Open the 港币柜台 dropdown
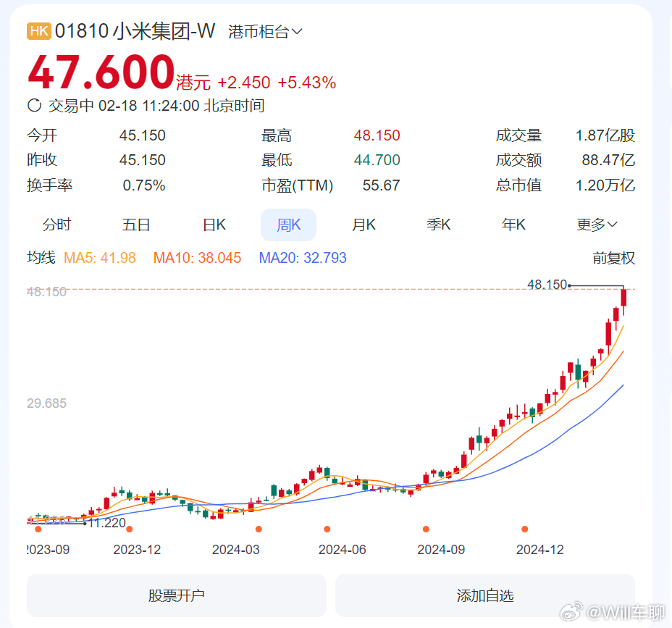Image resolution: width=672 pixels, height=628 pixels. 265,32
